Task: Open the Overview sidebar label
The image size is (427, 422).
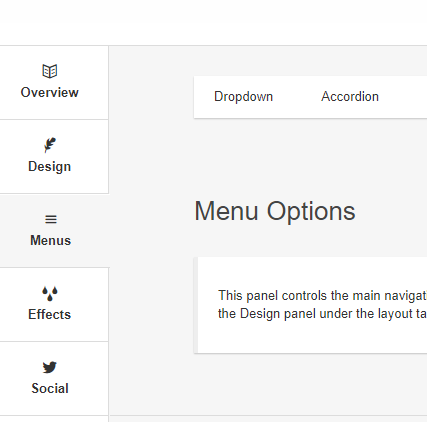Action: click(50, 92)
